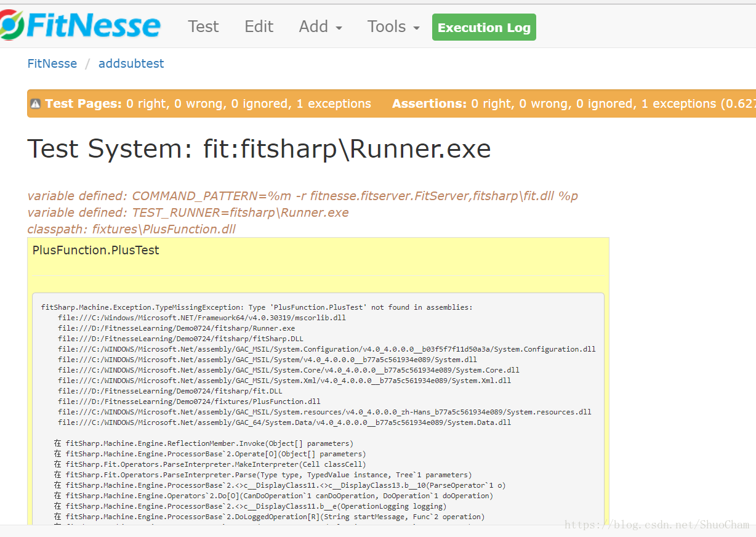
Task: Click the DoLoggedOperation stack trace line
Action: coord(269,517)
